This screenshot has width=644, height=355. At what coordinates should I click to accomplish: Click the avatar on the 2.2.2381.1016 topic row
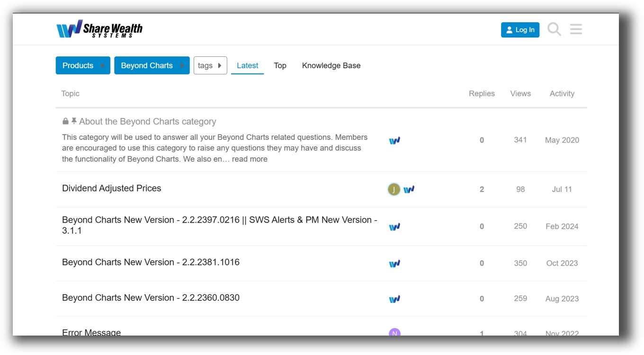coord(394,263)
